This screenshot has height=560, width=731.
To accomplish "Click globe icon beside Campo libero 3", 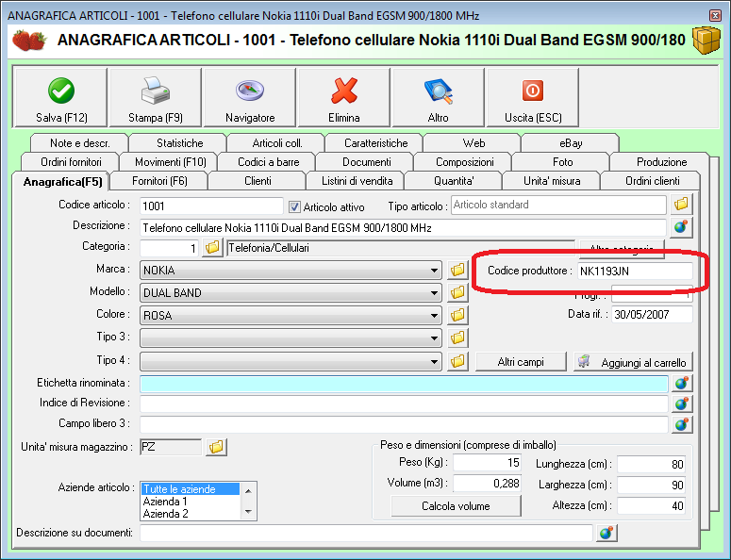I will tap(682, 424).
